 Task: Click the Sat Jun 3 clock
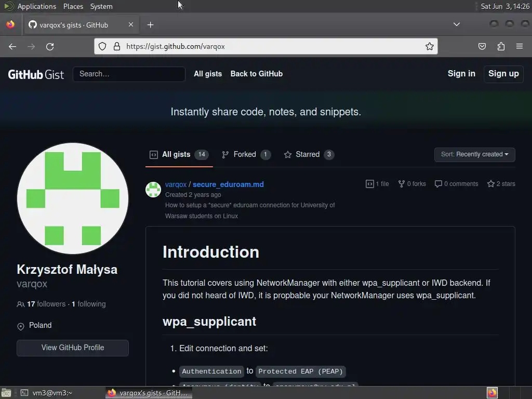pyautogui.click(x=505, y=6)
